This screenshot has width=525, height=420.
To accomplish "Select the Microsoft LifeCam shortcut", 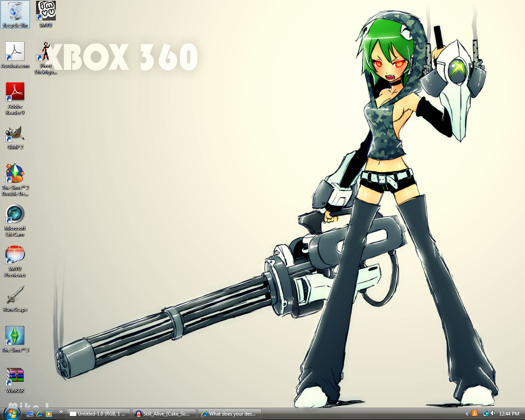I will [15, 220].
